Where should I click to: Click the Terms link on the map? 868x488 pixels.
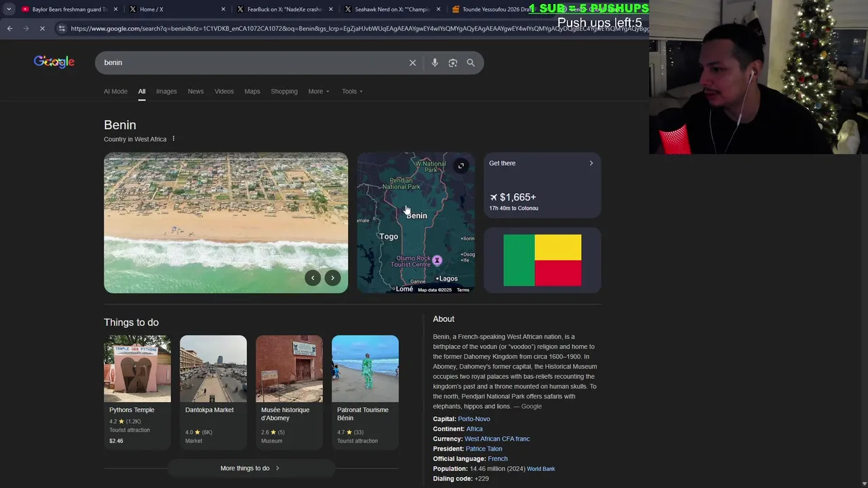[462, 290]
